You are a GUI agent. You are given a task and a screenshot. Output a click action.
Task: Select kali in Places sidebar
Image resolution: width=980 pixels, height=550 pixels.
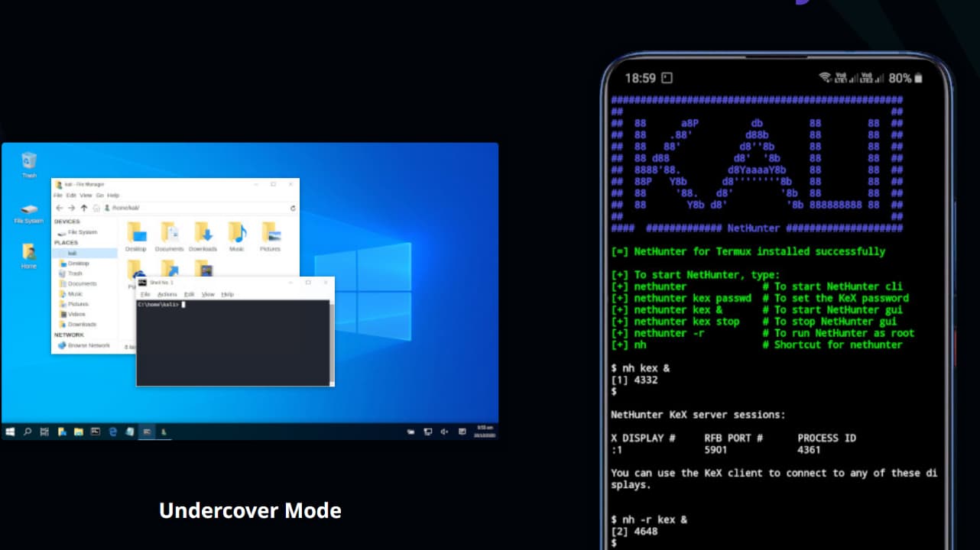(x=84, y=253)
